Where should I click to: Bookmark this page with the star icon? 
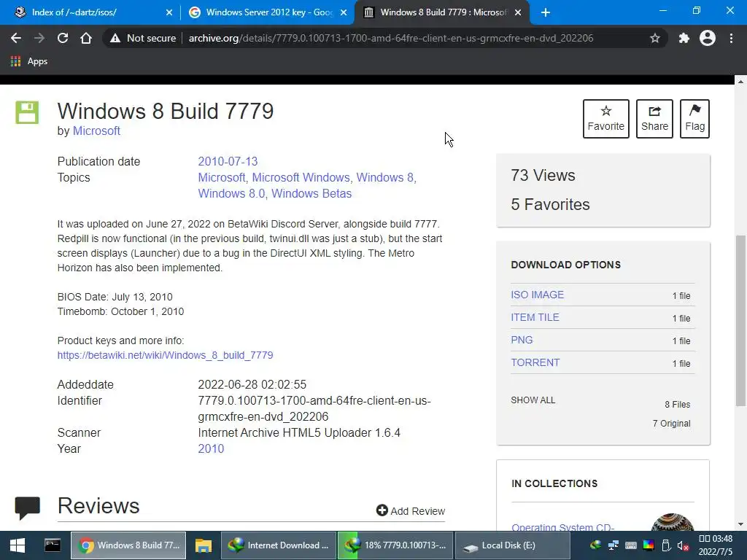point(655,38)
